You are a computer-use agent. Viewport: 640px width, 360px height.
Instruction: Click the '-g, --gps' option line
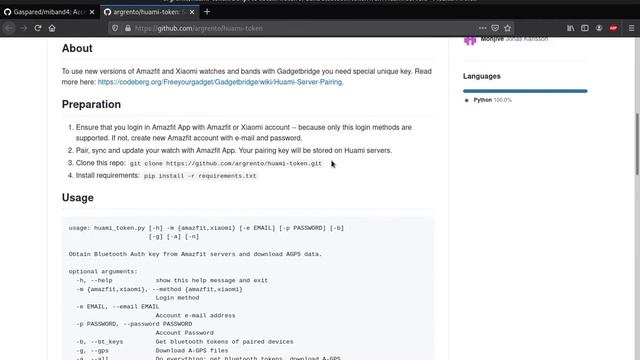click(x=152, y=351)
